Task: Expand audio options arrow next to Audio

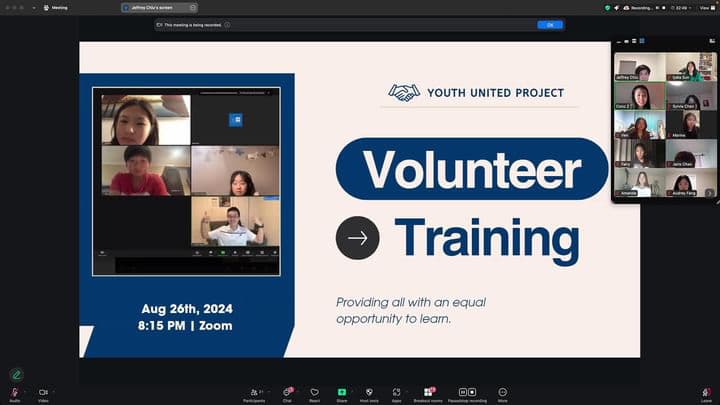Action: (25, 391)
